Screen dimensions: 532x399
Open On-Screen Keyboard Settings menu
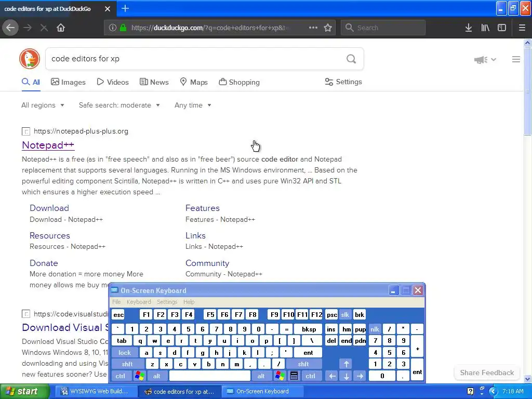pos(167,302)
